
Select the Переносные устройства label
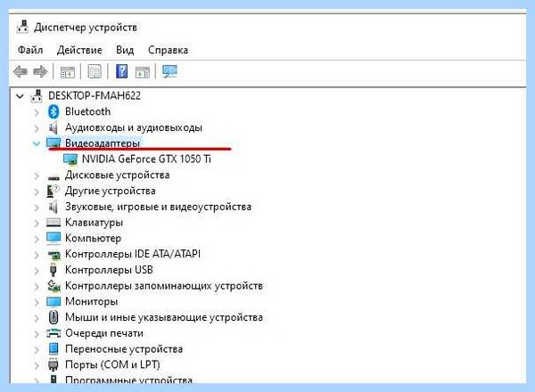click(124, 348)
